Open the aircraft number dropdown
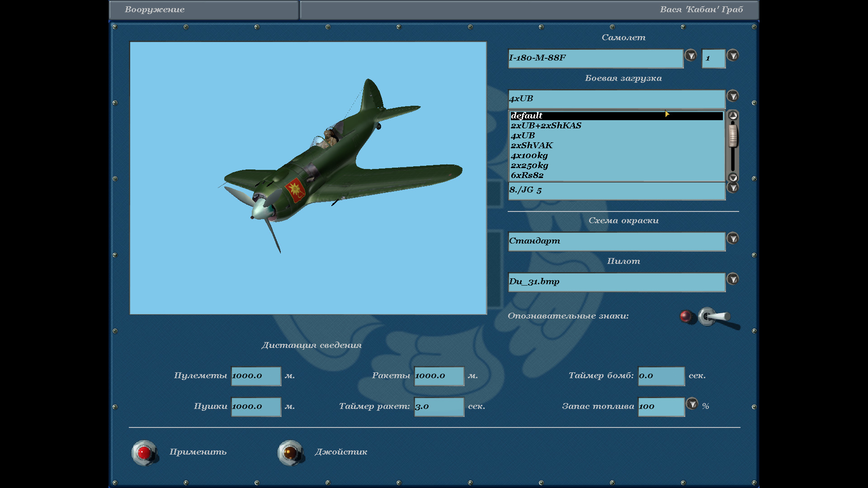This screenshot has height=488, width=868. coord(732,56)
